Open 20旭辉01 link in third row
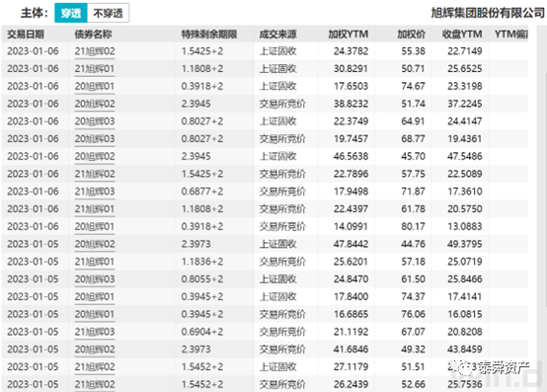 [95, 87]
